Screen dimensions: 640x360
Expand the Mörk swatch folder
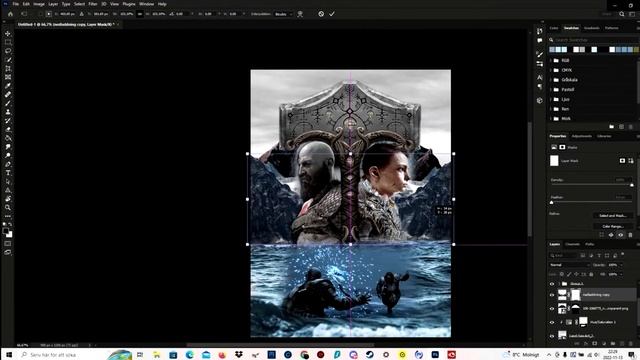551,119
